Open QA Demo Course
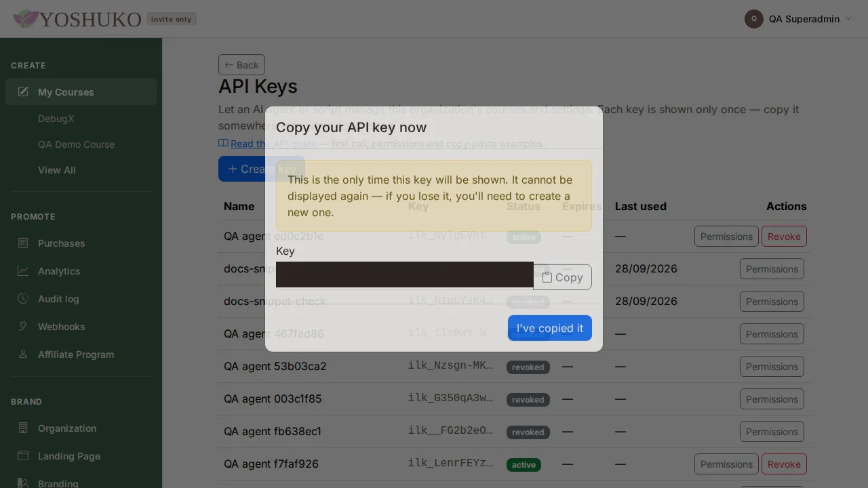The width and height of the screenshot is (868, 488). [76, 144]
